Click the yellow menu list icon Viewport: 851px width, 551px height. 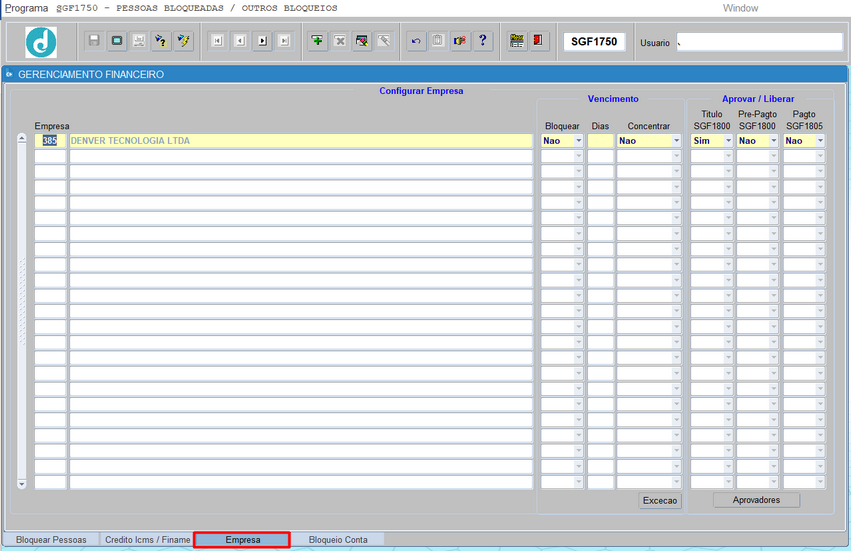[x=517, y=41]
